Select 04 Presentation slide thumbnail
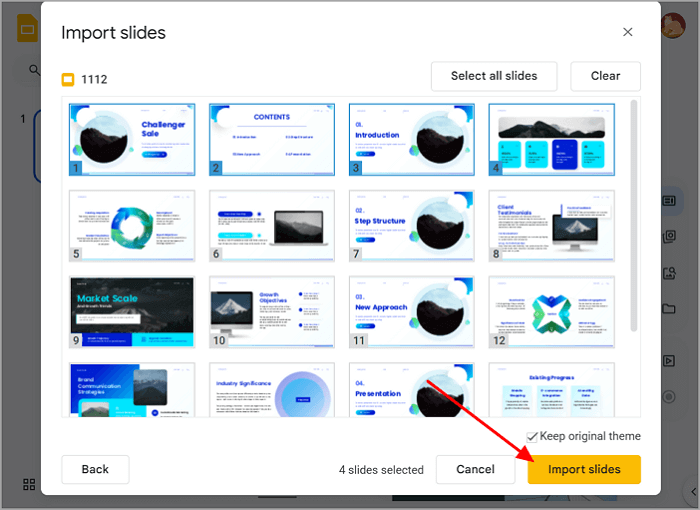This screenshot has height=510, width=700. pos(412,390)
